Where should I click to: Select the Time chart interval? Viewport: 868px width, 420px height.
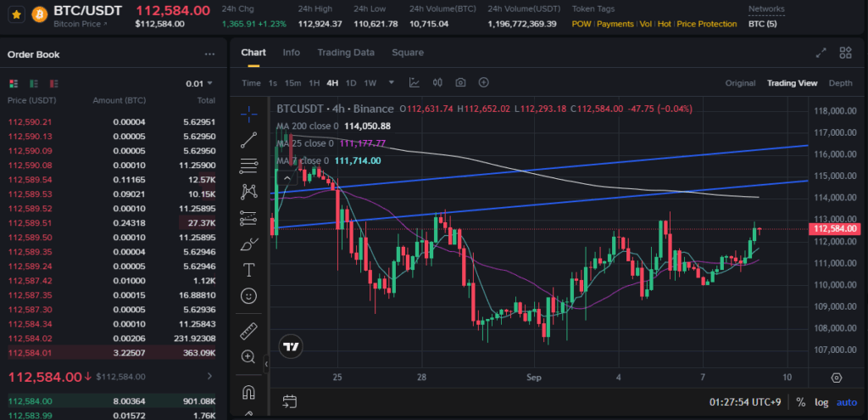click(251, 83)
